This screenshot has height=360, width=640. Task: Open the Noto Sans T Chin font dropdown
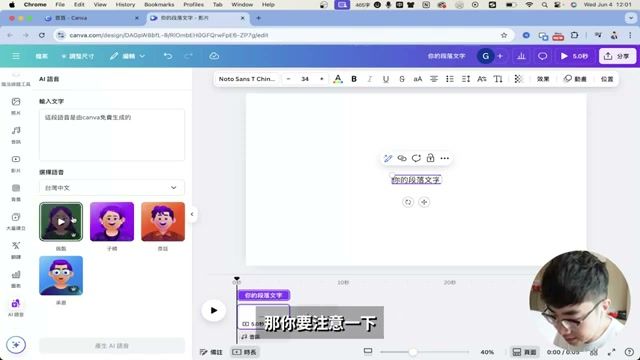click(247, 79)
